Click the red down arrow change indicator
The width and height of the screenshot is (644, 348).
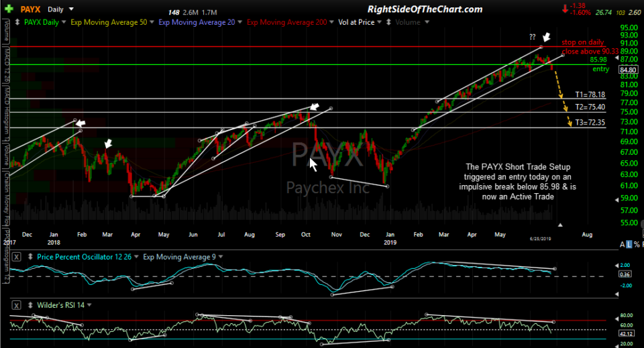click(565, 9)
